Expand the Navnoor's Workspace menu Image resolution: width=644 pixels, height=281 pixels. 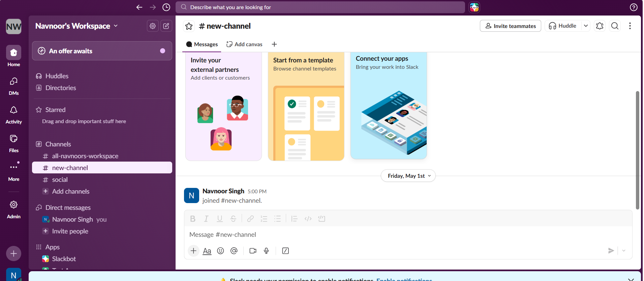coord(76,26)
